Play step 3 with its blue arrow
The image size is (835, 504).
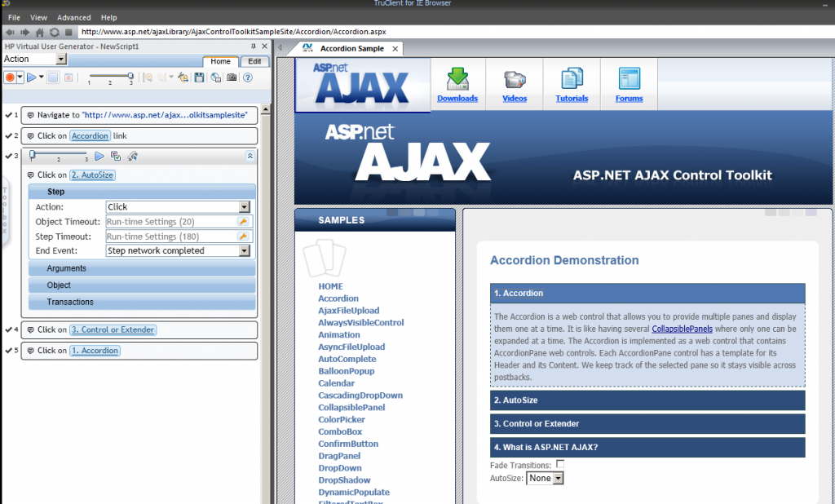point(99,156)
